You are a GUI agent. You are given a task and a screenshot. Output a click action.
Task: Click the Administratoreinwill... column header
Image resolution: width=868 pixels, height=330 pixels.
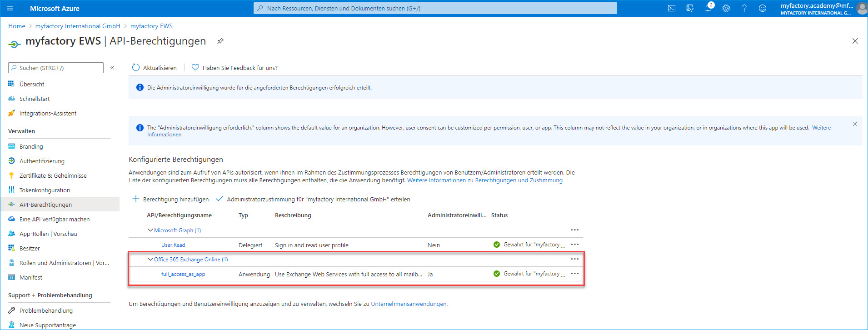[457, 215]
